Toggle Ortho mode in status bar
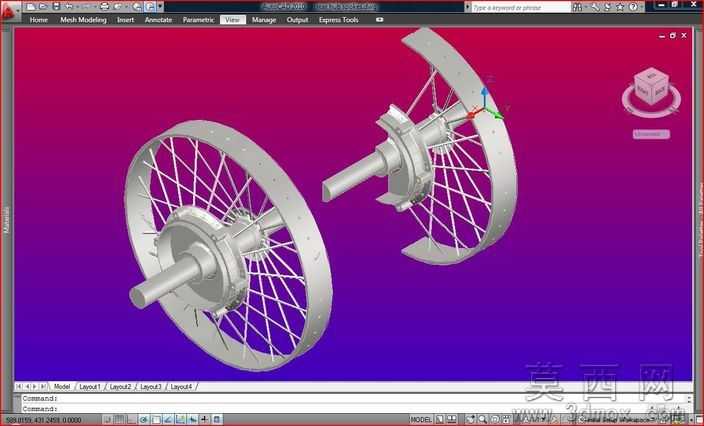 [x=131, y=420]
